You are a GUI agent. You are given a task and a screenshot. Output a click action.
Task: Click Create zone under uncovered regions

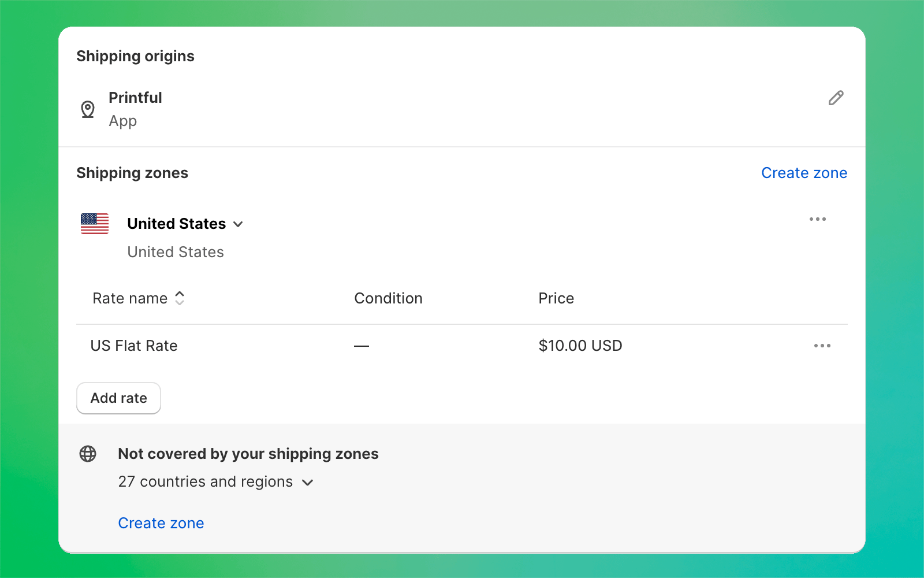[x=161, y=523]
